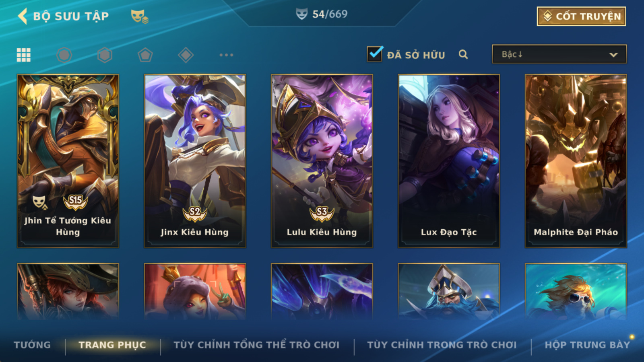644x362 pixels.
Task: Select the all-skins grid filter icon
Action: [x=23, y=55]
